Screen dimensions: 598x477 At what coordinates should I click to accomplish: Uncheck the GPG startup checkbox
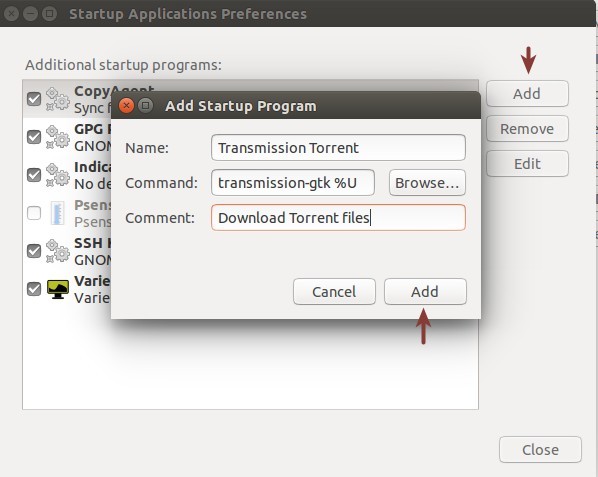pyautogui.click(x=34, y=137)
